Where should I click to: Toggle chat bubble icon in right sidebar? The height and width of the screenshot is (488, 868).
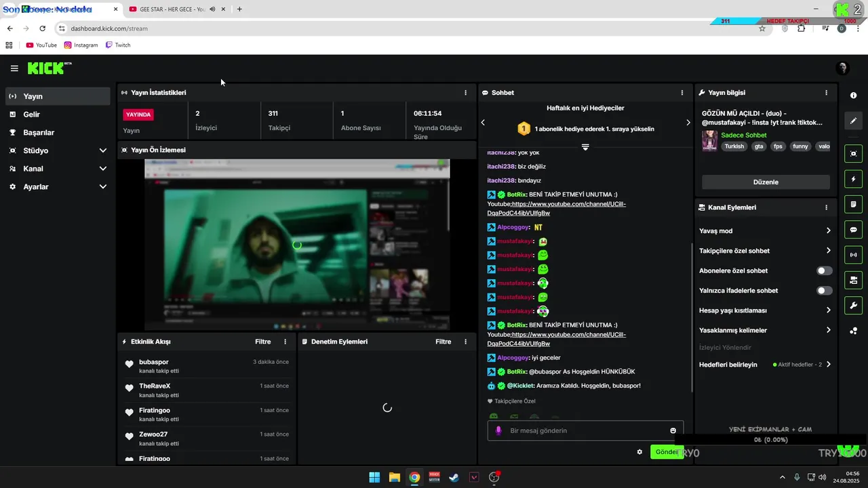tap(853, 230)
